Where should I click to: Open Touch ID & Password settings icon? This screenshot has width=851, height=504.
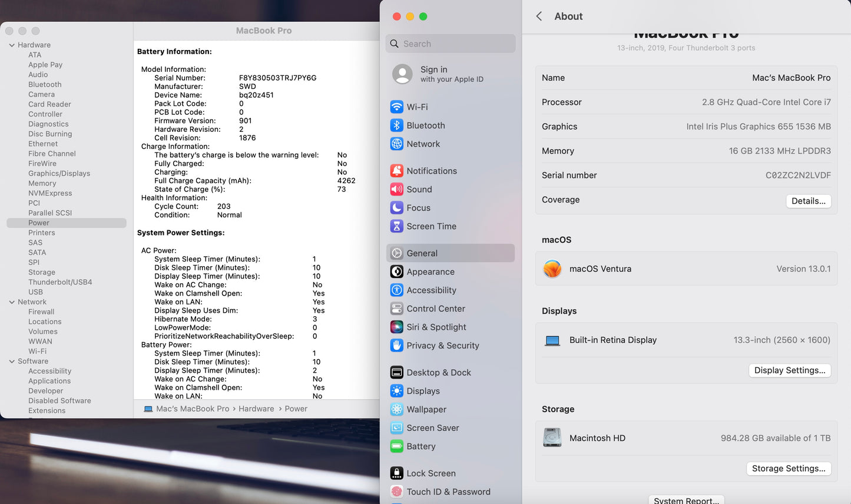coord(396,492)
